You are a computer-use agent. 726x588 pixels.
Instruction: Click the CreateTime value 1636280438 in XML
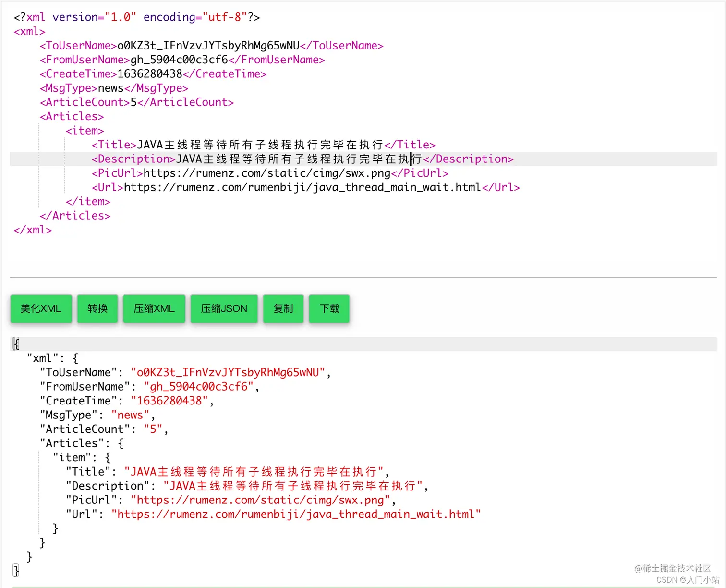(x=150, y=74)
